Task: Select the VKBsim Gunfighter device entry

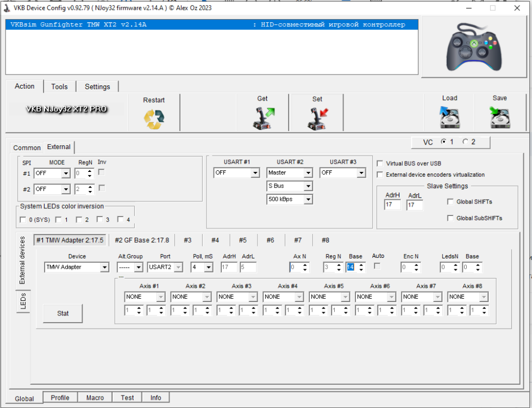Action: [x=212, y=24]
